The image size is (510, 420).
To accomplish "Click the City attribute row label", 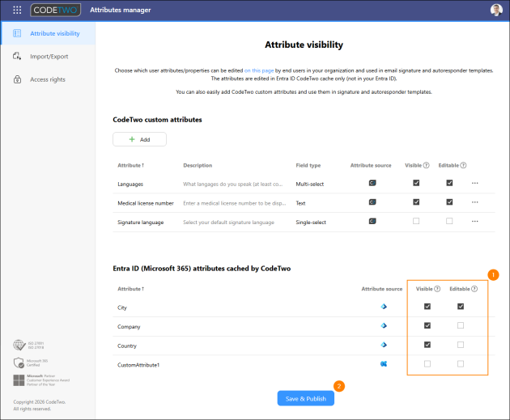I will [122, 308].
